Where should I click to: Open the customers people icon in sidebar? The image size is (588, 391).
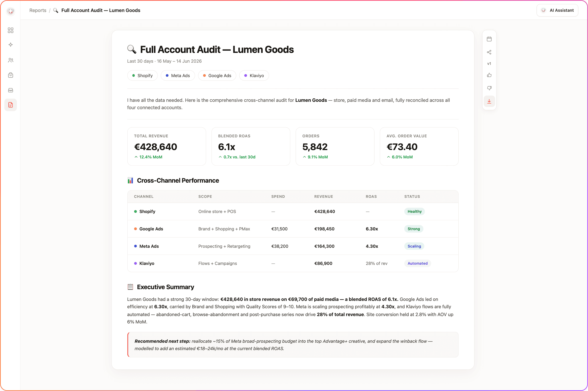pos(11,60)
